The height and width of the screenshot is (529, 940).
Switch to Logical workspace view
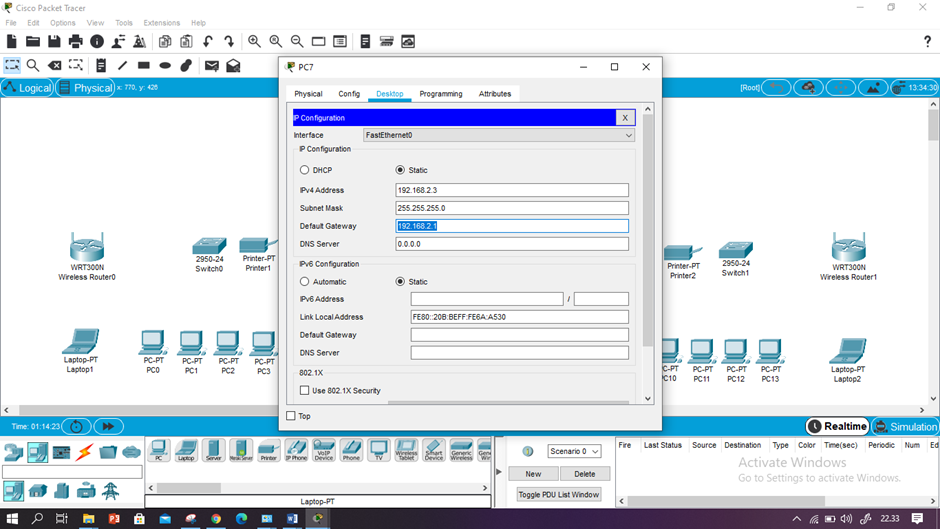28,88
